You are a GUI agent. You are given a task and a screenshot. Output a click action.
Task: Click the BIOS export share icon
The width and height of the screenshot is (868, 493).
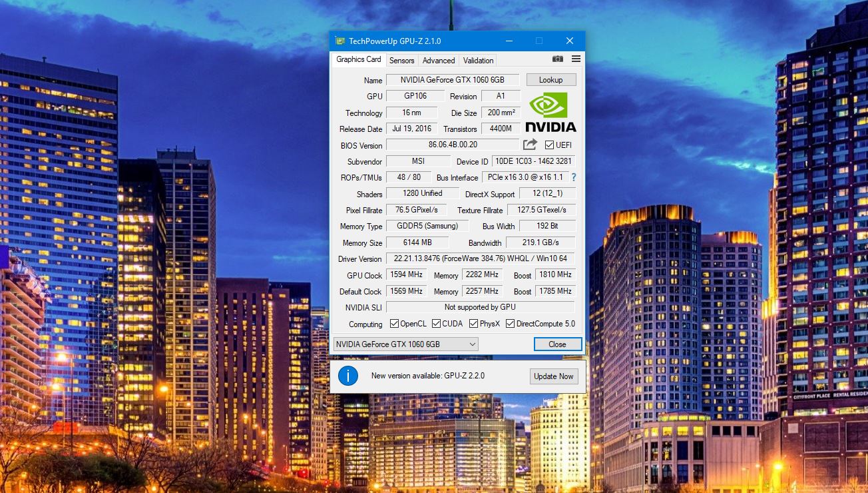(x=530, y=145)
